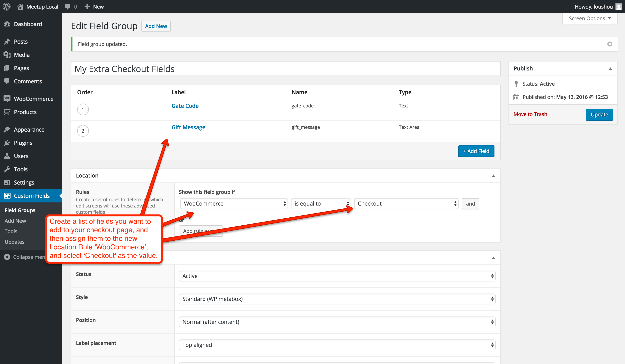Click the Update button
625x364 pixels.
(599, 114)
